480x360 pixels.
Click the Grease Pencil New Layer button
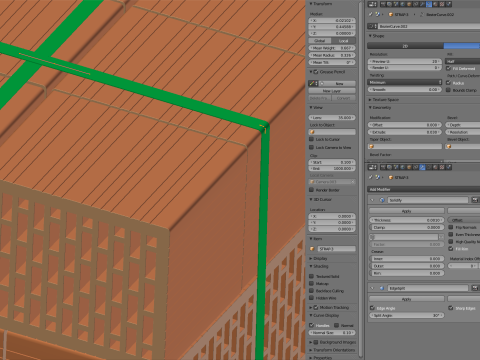pyautogui.click(x=332, y=91)
